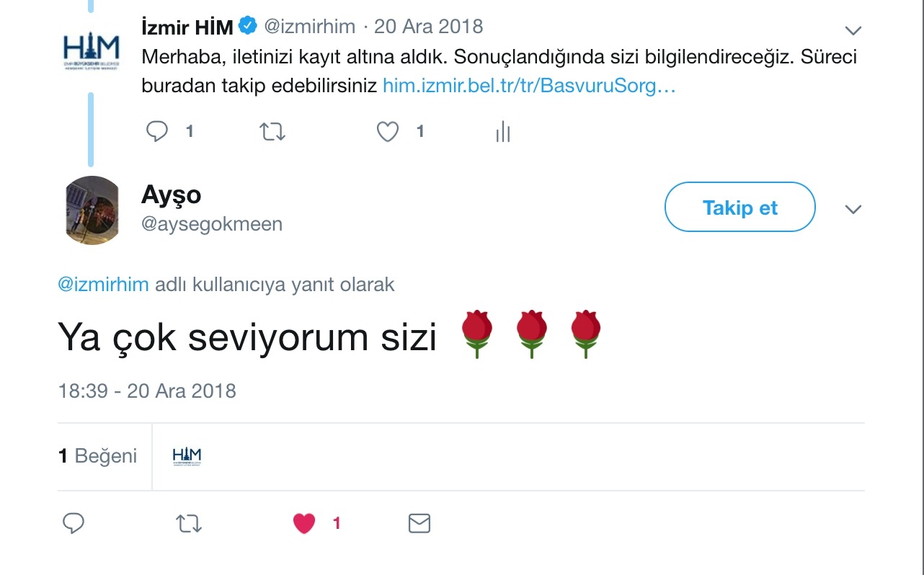Open the tweet analytics bar chart icon
The width and height of the screenshot is (924, 575).
click(x=502, y=131)
